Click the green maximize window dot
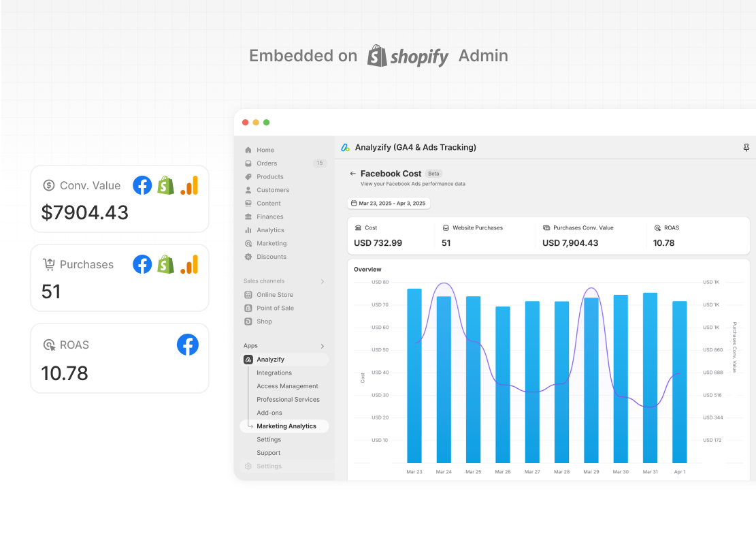This screenshot has height=538, width=756. point(266,123)
